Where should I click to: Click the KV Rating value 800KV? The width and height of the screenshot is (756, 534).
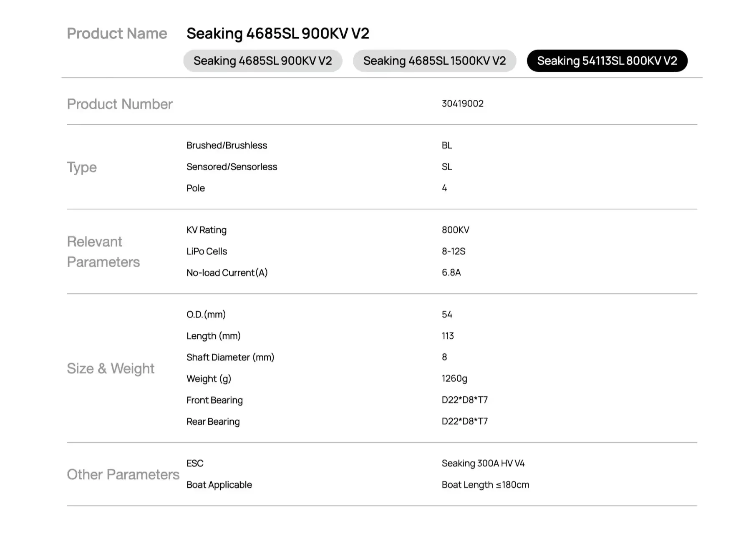click(x=455, y=230)
